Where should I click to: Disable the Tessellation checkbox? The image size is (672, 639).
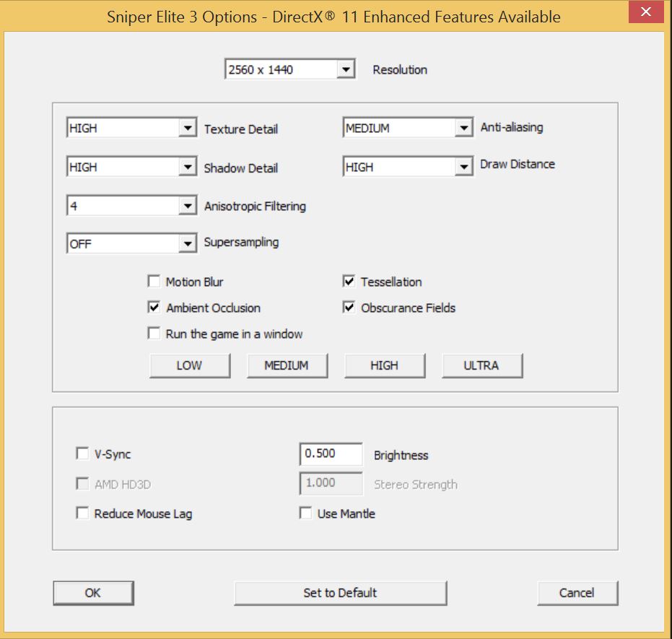click(x=349, y=281)
